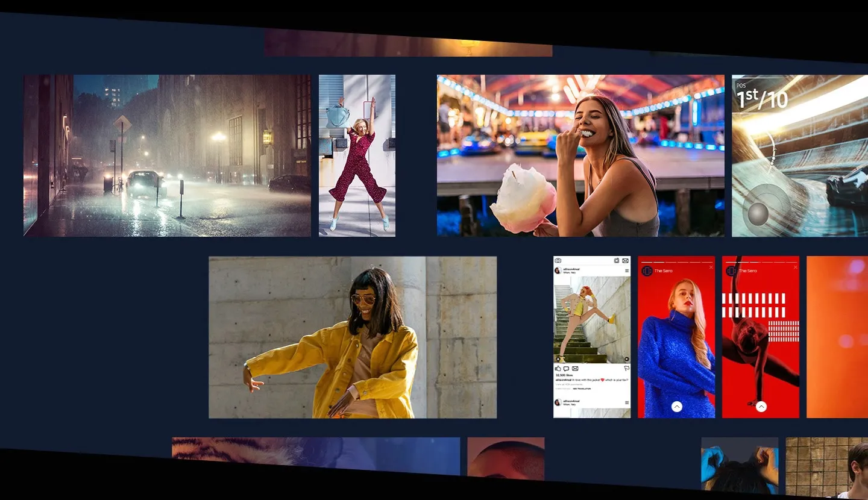This screenshot has width=868, height=500.
Task: Click the envelope icon in the feed's top bar
Action: 625,261
